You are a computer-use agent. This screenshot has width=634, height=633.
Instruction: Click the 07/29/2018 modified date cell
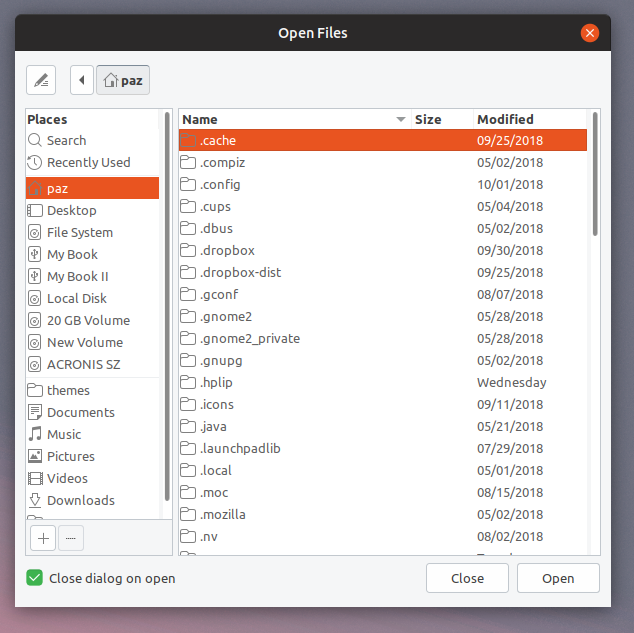tap(510, 449)
